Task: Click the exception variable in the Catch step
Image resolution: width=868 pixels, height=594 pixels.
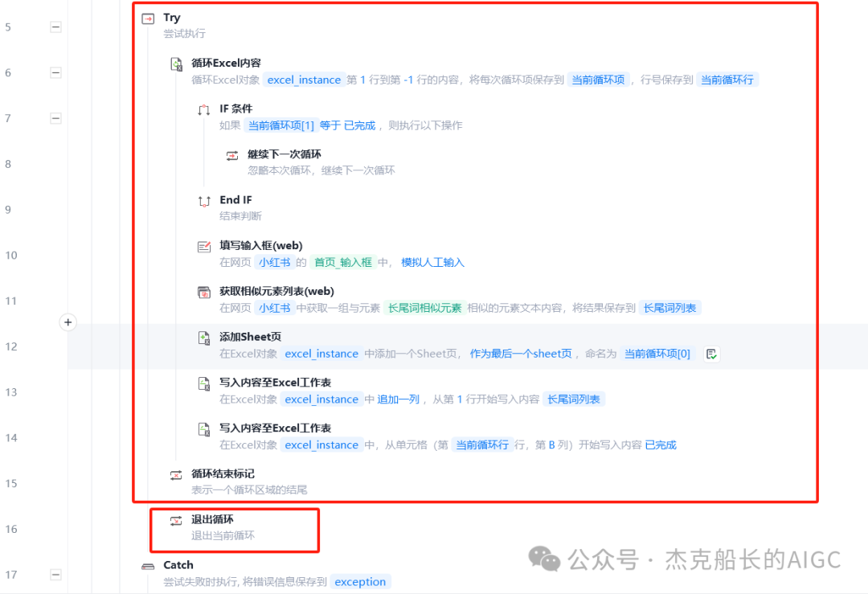Action: click(x=360, y=582)
